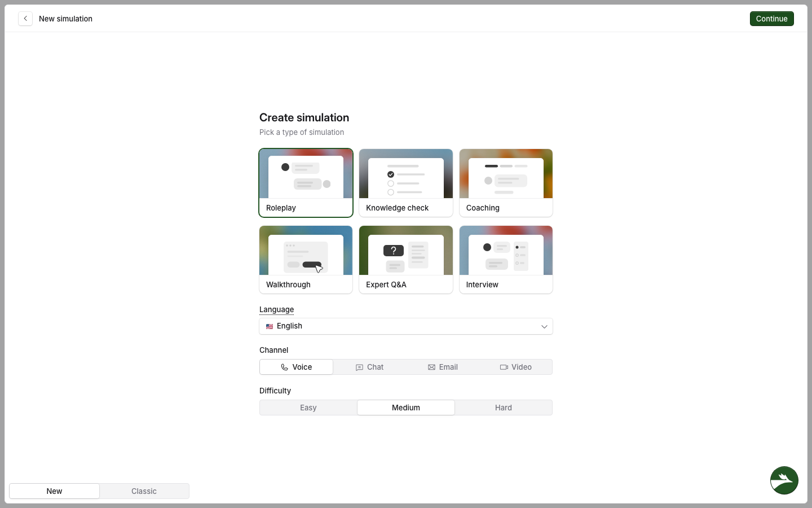Pick the Interview simulation card
812x508 pixels.
(x=506, y=260)
